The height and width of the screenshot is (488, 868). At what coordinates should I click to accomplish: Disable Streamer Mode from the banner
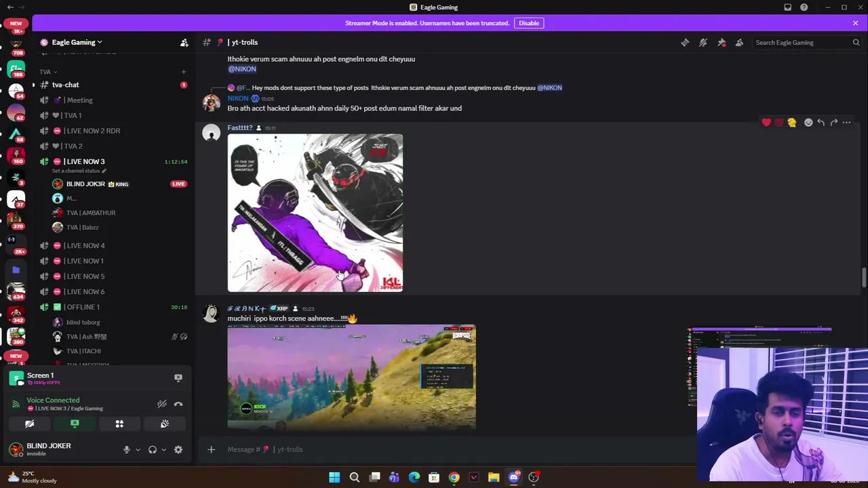click(529, 23)
